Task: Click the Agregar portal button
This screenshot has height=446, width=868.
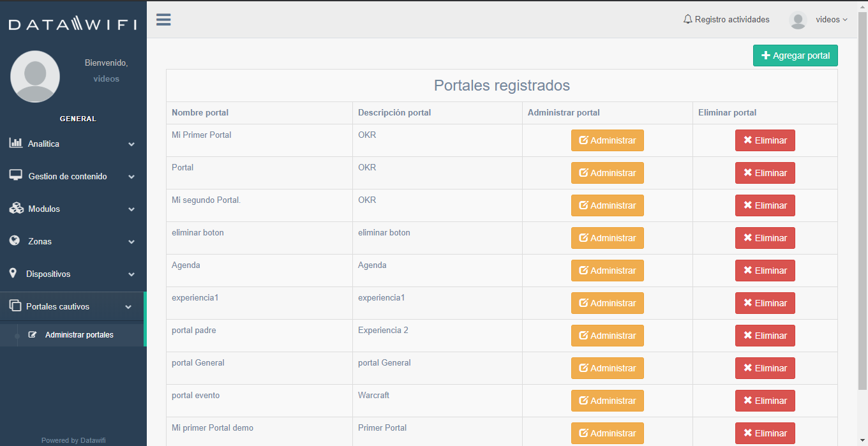Action: [795, 56]
